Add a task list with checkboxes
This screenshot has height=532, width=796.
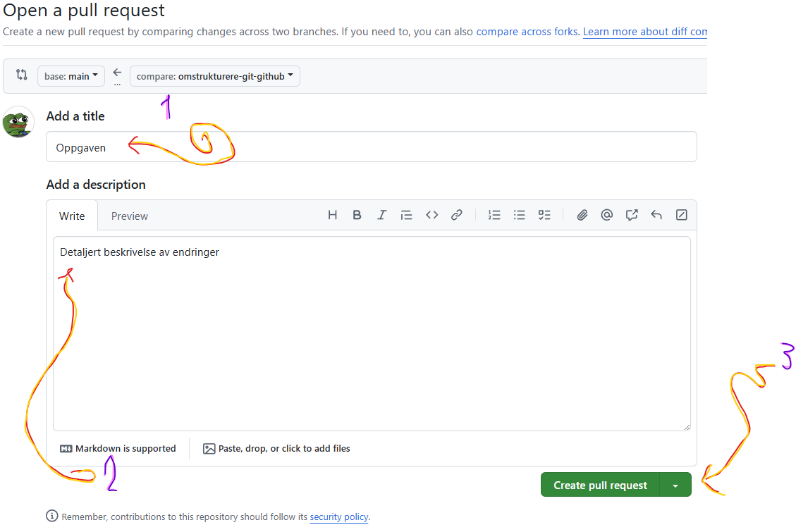(544, 216)
